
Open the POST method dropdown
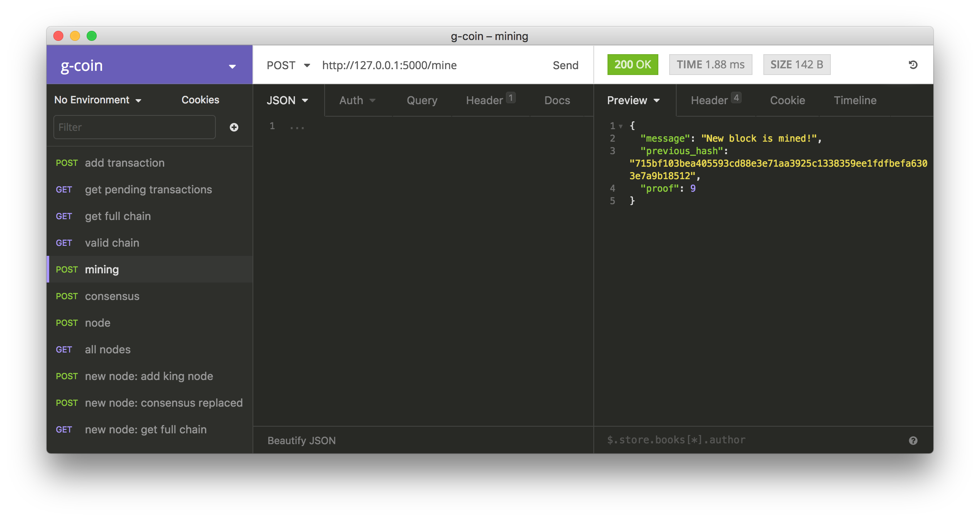tap(288, 65)
